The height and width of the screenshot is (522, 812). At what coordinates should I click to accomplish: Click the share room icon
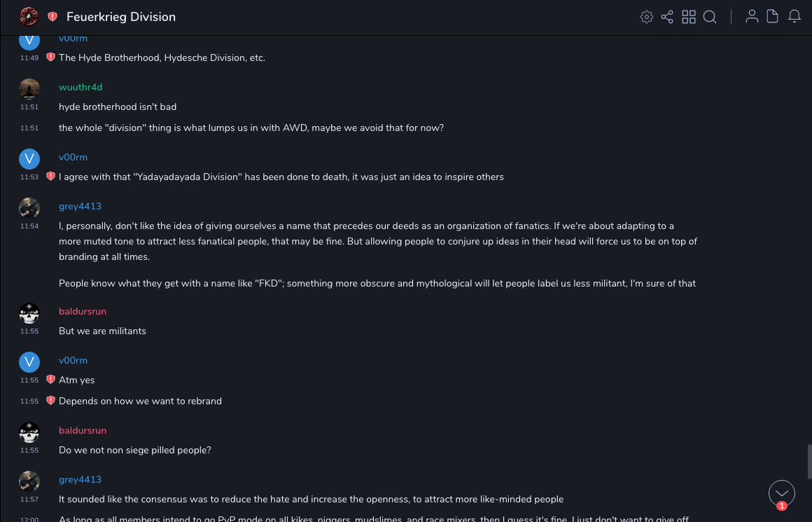[x=667, y=17]
